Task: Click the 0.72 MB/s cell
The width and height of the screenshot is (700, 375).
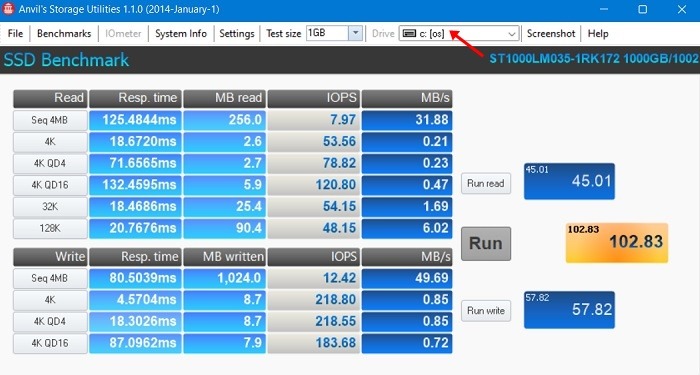Action: [407, 343]
